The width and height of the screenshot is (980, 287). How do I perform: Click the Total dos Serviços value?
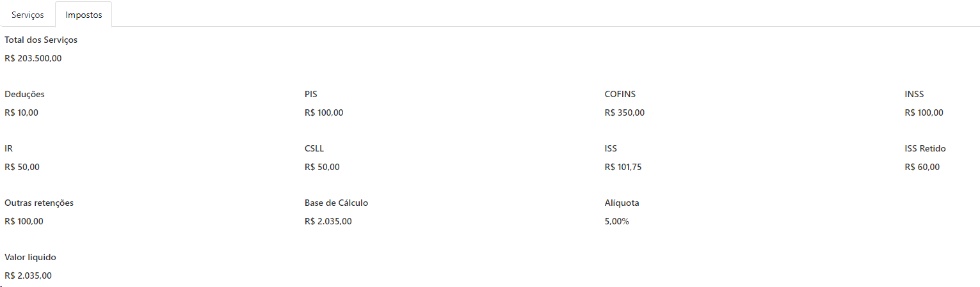pos(33,59)
